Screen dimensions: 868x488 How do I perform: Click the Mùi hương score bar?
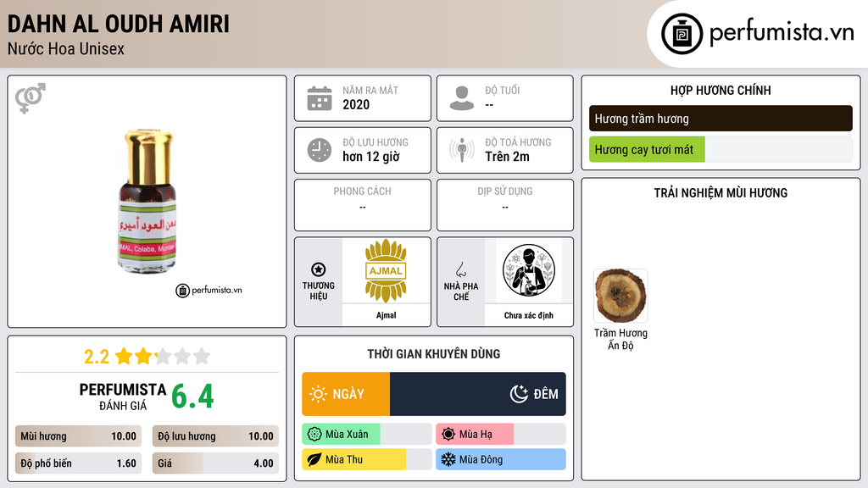point(78,436)
